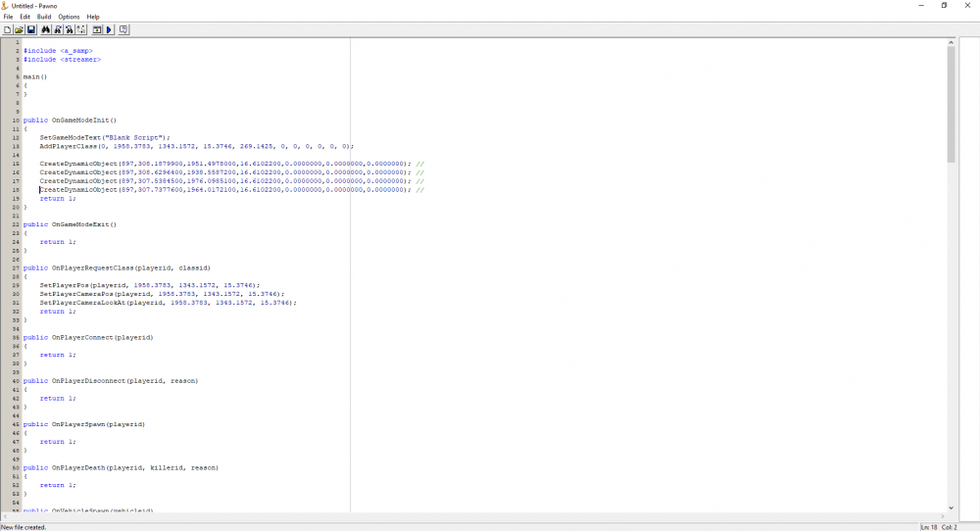Click the Open file folder icon

click(x=19, y=29)
